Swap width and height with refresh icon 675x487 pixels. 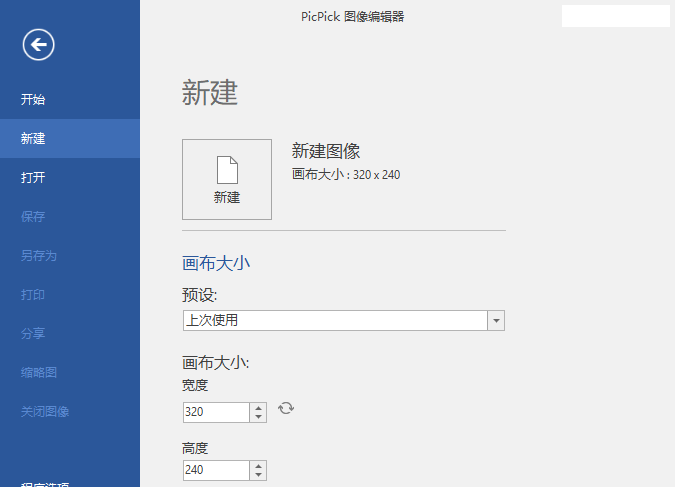pyautogui.click(x=286, y=408)
